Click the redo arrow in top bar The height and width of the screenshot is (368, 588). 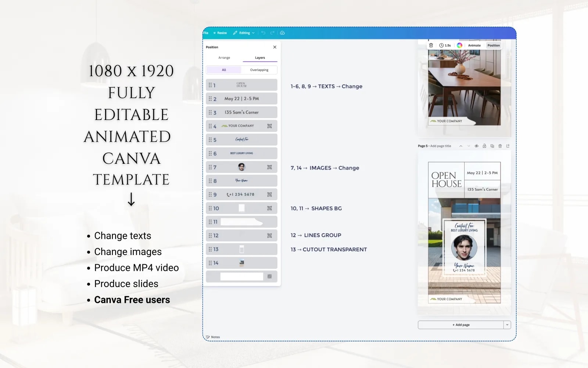pyautogui.click(x=272, y=33)
